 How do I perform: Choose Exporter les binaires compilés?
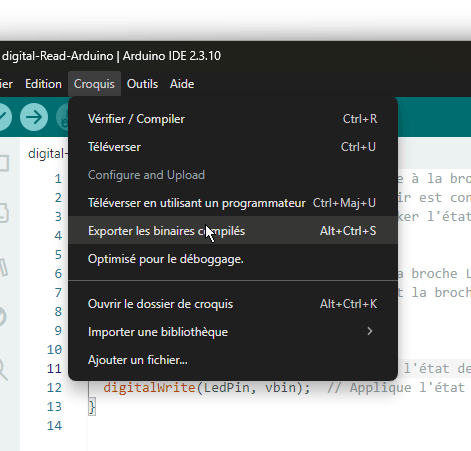tap(233, 231)
